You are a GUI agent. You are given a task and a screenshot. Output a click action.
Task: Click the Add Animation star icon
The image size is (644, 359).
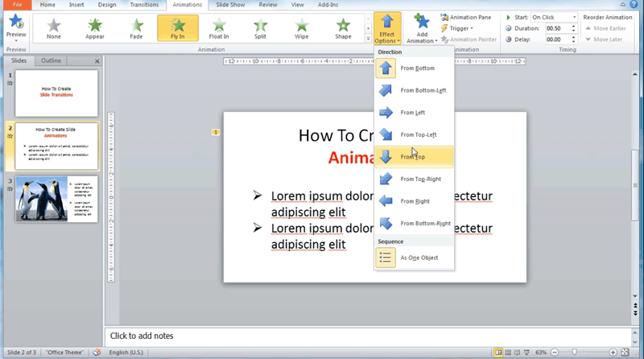pos(422,22)
